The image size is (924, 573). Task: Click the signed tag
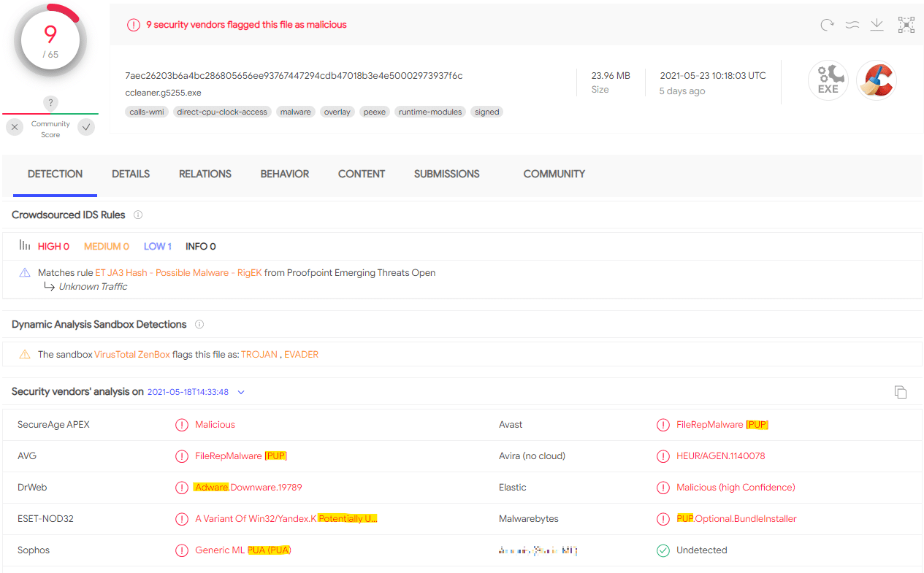[487, 112]
